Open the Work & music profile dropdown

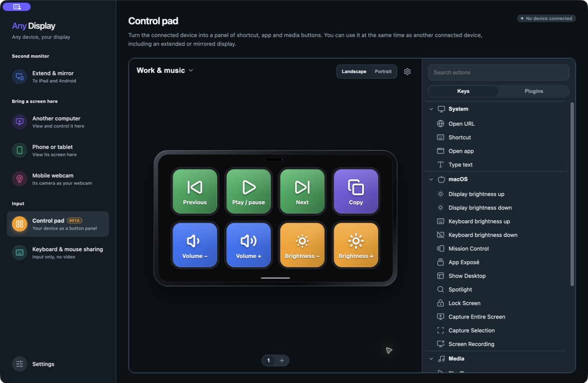tap(165, 70)
